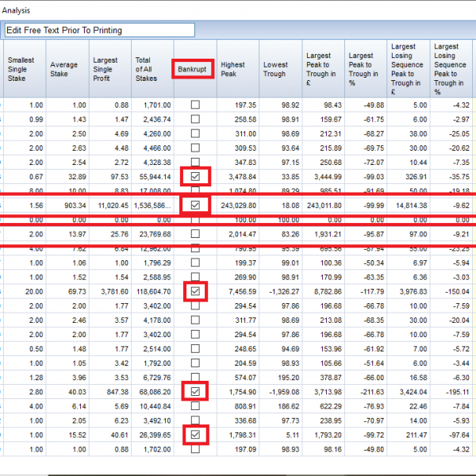Uncheck Bankrupt in the 68,086.20 stakes row
Screen dimensions: 476x476
coord(195,392)
